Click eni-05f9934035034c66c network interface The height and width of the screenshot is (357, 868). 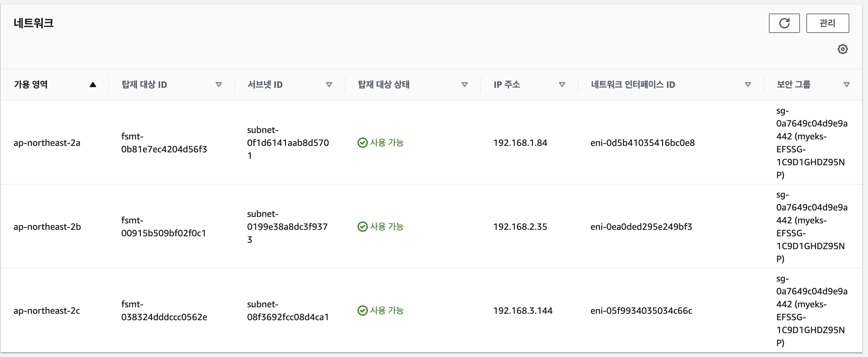(641, 311)
